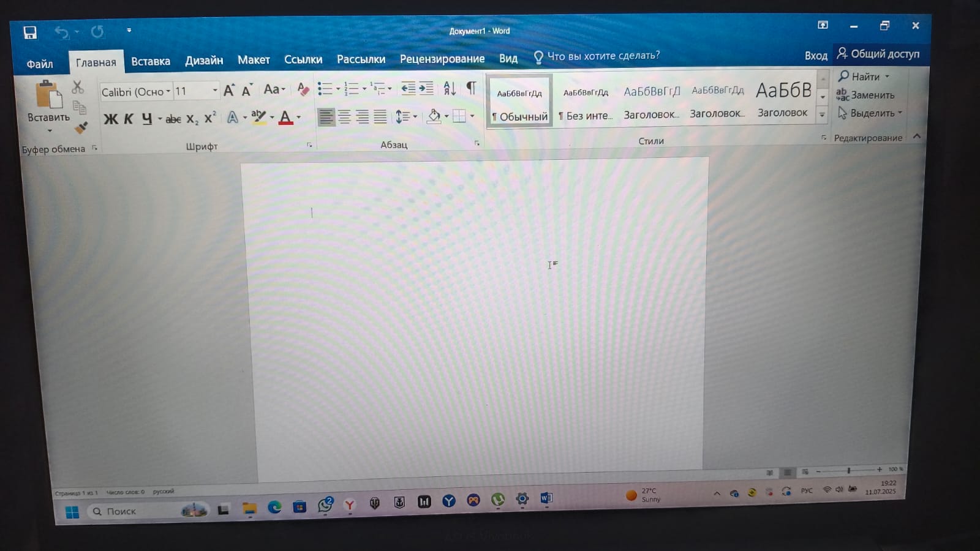The image size is (980, 551).
Task: Switch to the Вставка tab
Action: tap(151, 61)
